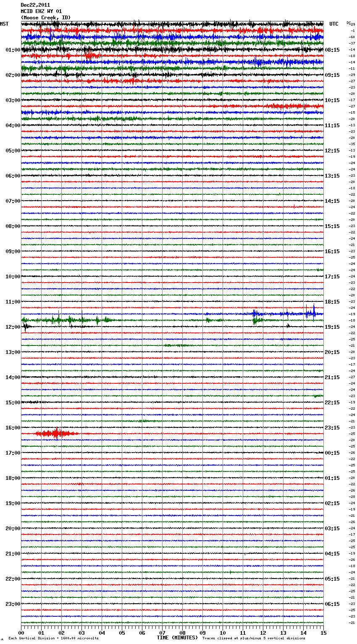Screen dimensions: 357x644
Task: Select the 07:00 MST row label
Action: pyautogui.click(x=13, y=201)
